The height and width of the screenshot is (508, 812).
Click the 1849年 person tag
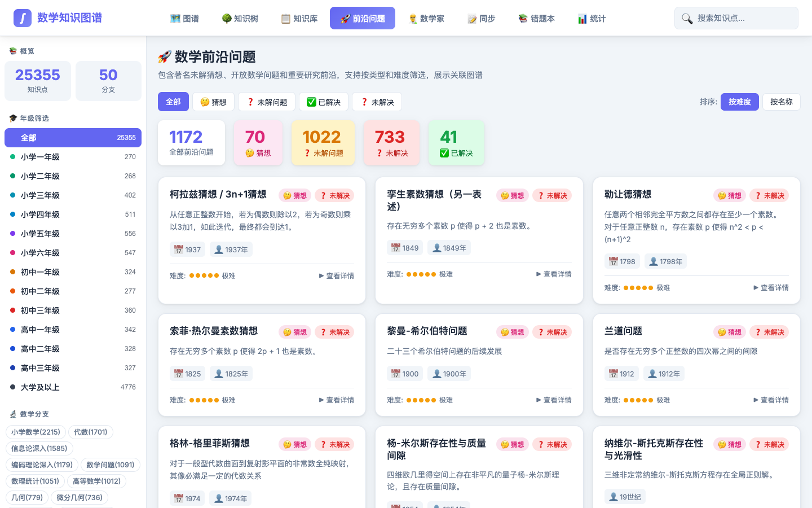[x=449, y=248]
